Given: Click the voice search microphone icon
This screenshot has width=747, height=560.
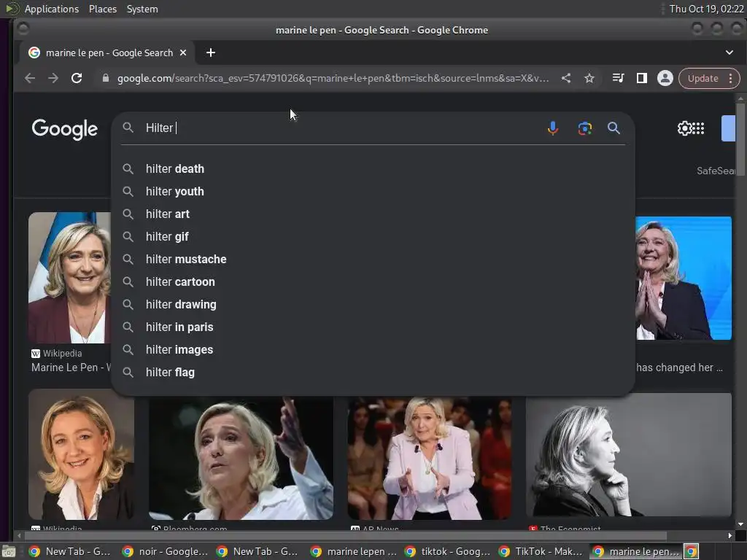Looking at the screenshot, I should (553, 128).
